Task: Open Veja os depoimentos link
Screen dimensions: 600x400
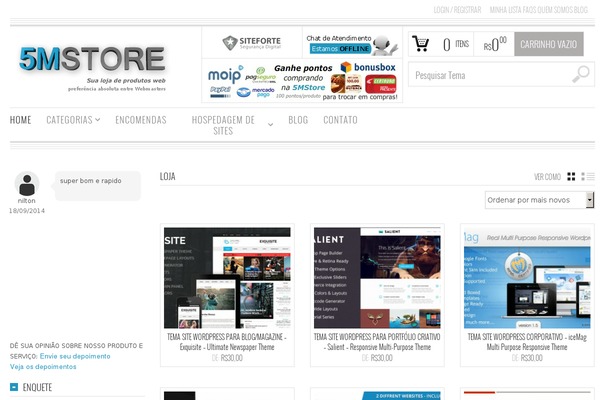Action: pos(43,366)
